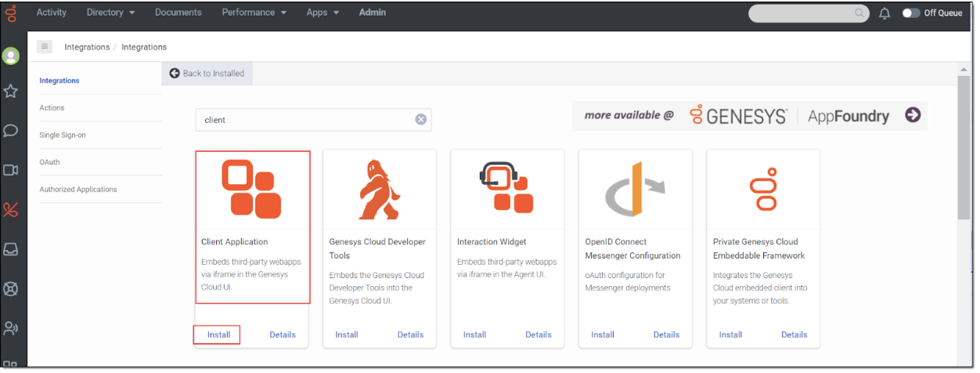The width and height of the screenshot is (980, 373).
Task: View Details of Client Application
Action: tap(283, 335)
